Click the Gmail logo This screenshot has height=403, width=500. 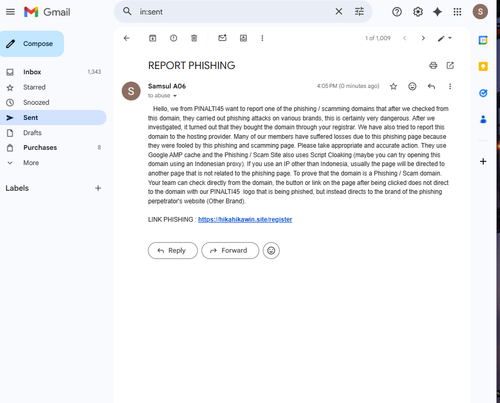(47, 12)
